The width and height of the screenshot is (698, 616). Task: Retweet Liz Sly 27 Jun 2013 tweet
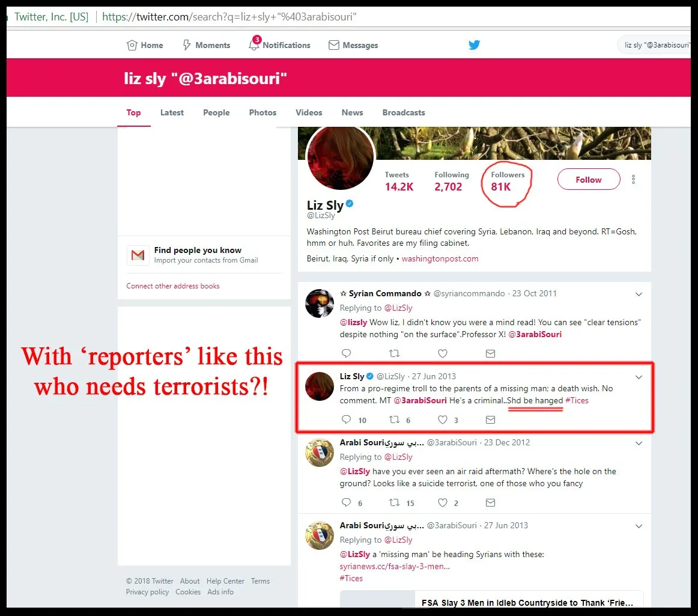click(x=395, y=419)
